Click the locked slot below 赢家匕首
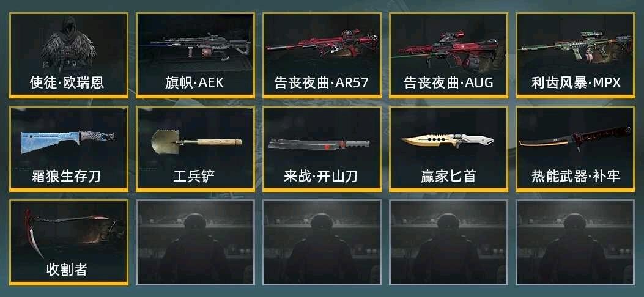 (x=448, y=242)
